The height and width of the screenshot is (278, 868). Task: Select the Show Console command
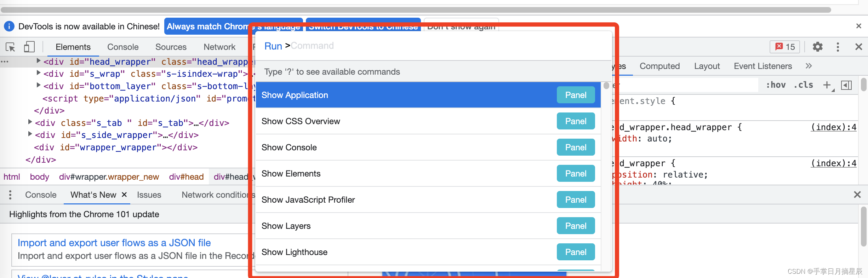pyautogui.click(x=428, y=147)
